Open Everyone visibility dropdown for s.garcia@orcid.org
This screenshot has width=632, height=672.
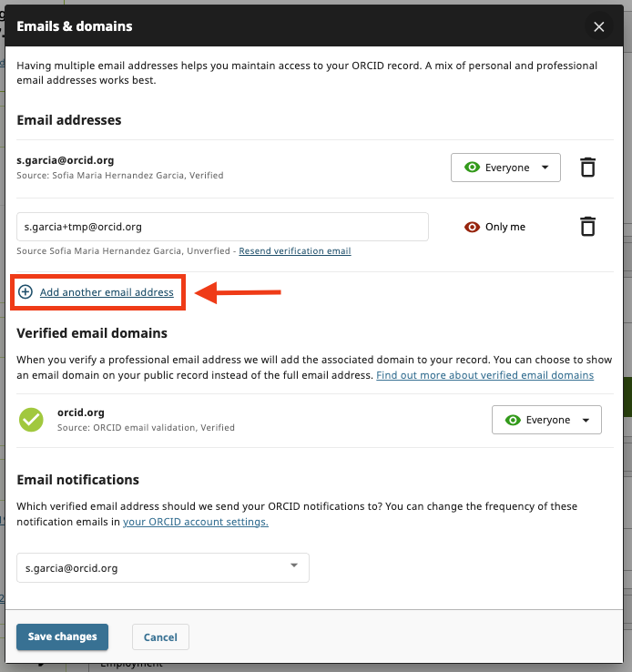(x=505, y=168)
